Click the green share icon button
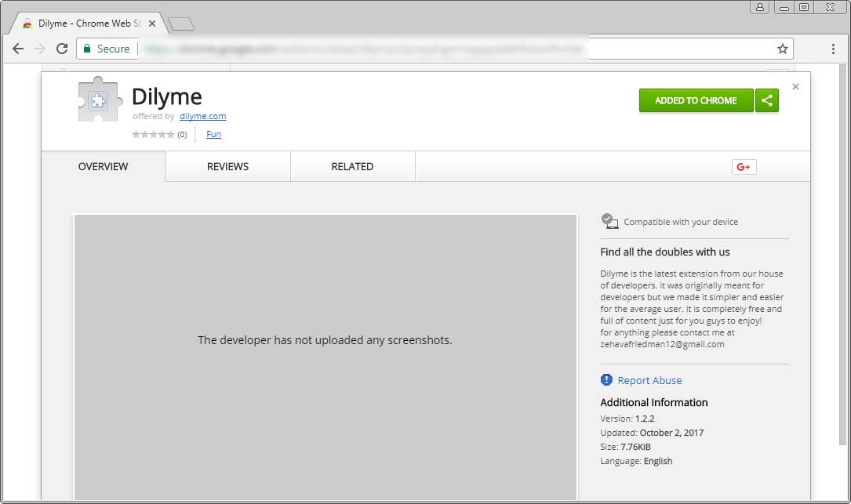Viewport: 851px width, 504px height. click(767, 100)
